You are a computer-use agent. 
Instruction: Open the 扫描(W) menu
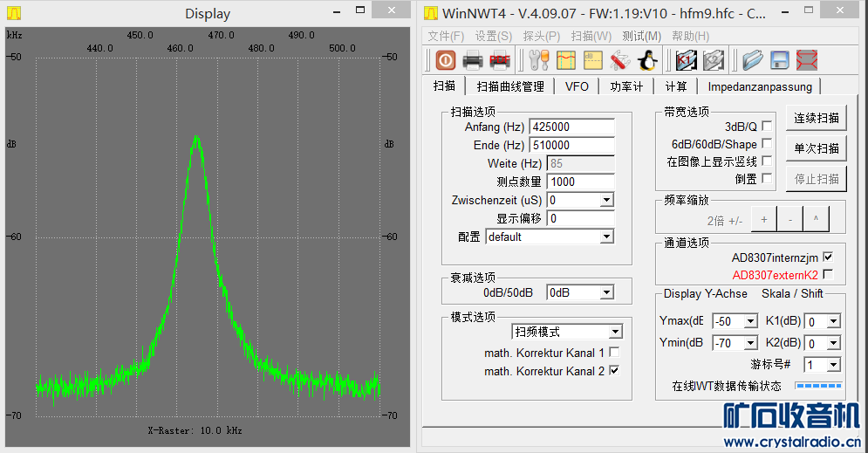pos(591,36)
